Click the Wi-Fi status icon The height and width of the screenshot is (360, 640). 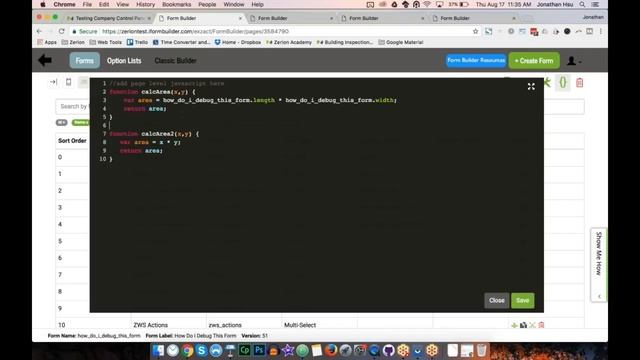pos(427,4)
